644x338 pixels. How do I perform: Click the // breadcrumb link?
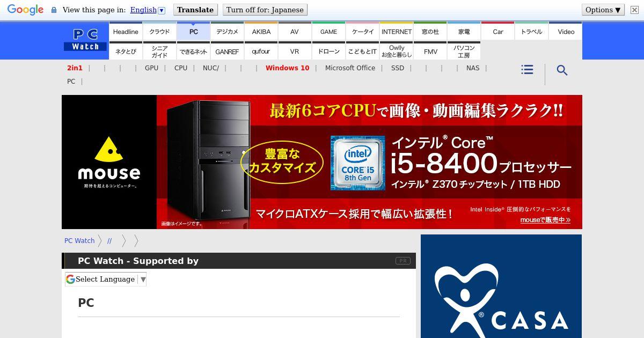[109, 240]
